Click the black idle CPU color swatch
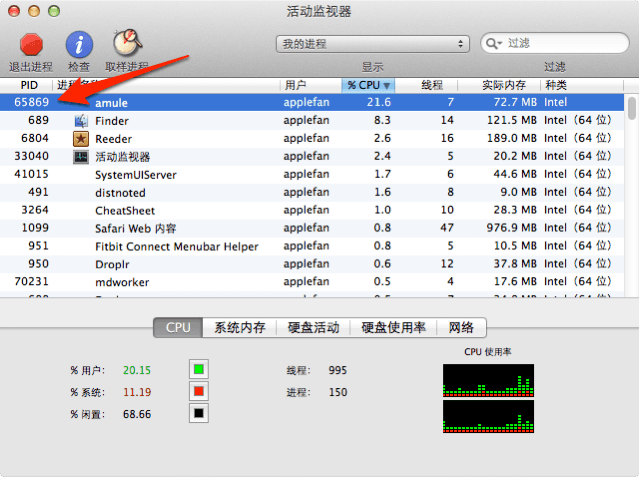This screenshot has width=639, height=477. point(199,413)
